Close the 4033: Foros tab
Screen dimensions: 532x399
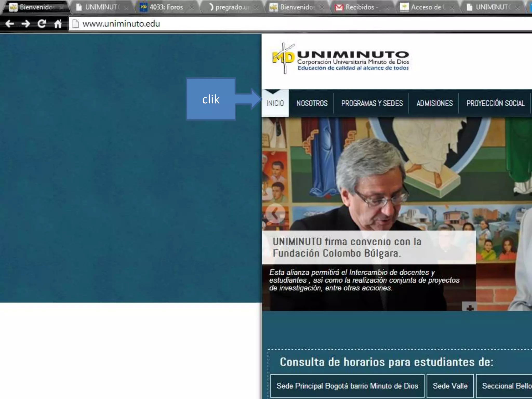192,8
